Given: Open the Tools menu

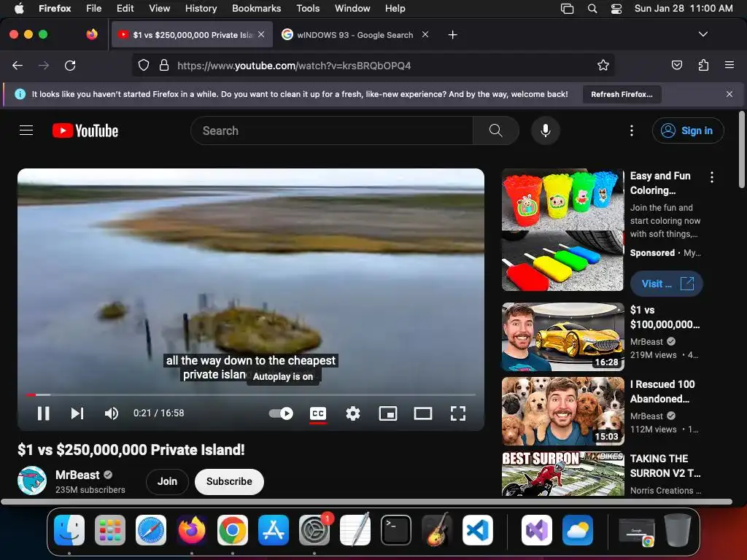Looking at the screenshot, I should 308,8.
